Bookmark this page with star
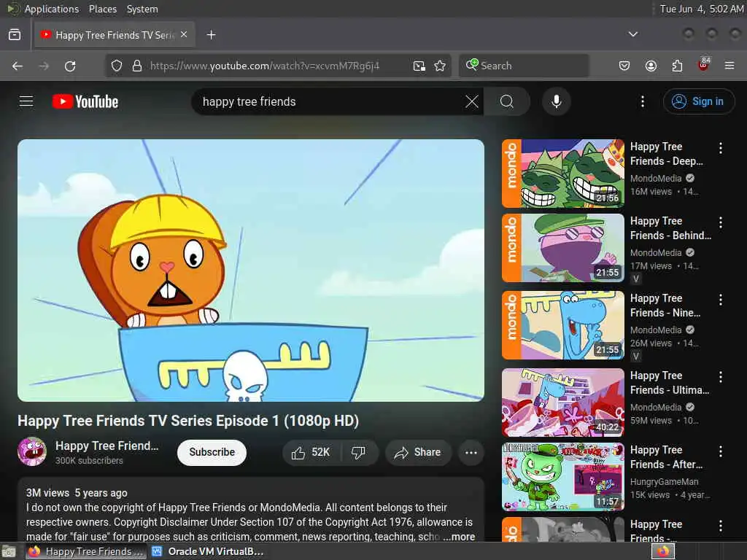 [440, 66]
